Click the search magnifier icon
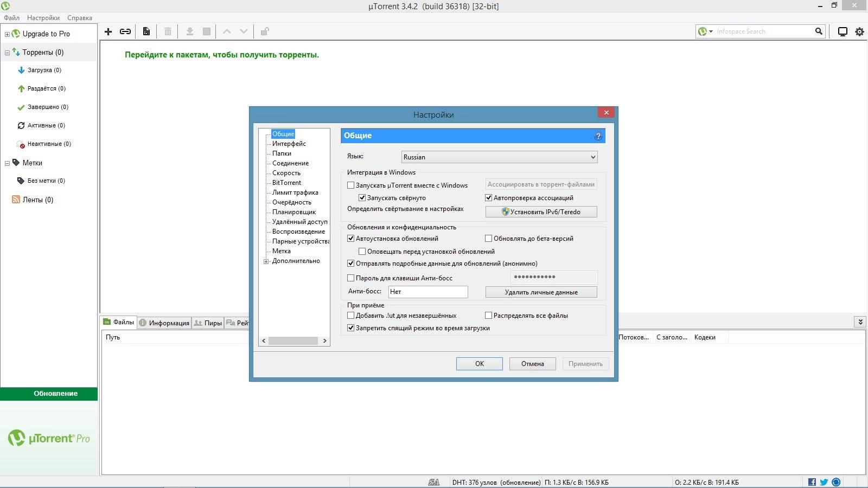The height and width of the screenshot is (488, 868). pyautogui.click(x=819, y=31)
